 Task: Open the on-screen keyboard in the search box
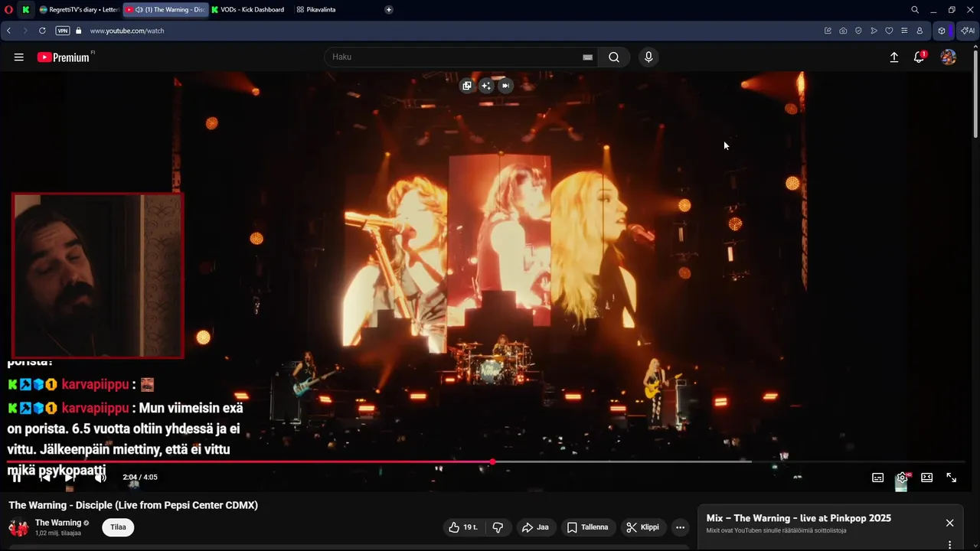pyautogui.click(x=587, y=57)
